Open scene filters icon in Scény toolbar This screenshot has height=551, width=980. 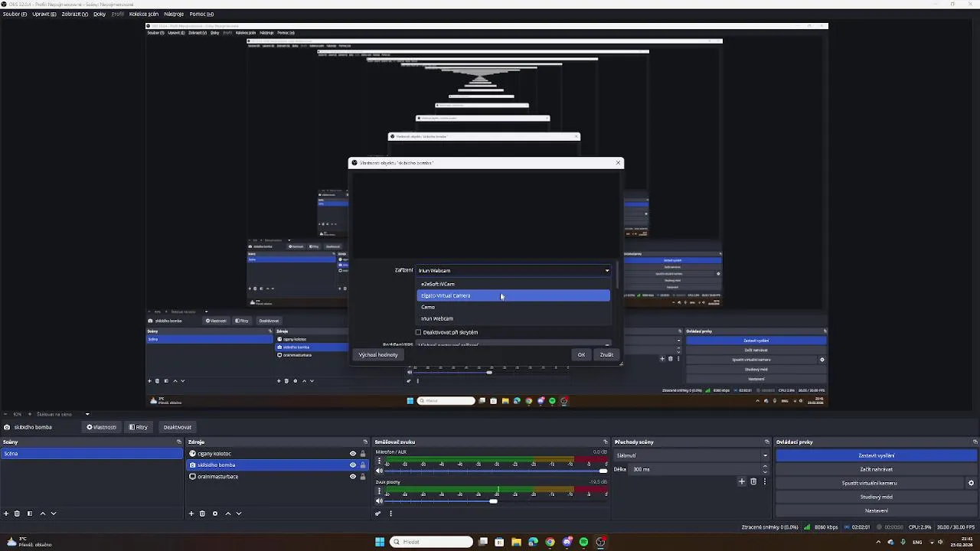point(30,514)
